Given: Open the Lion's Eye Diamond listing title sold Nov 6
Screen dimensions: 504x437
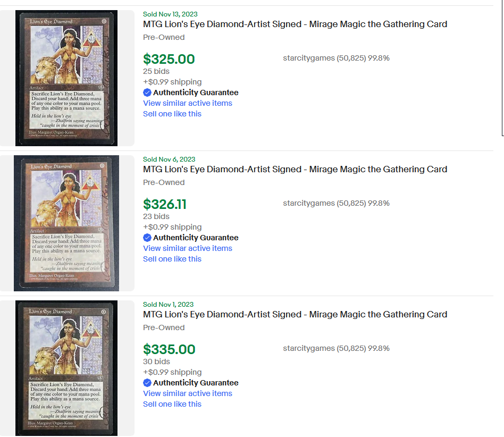Looking at the screenshot, I should [x=295, y=169].
